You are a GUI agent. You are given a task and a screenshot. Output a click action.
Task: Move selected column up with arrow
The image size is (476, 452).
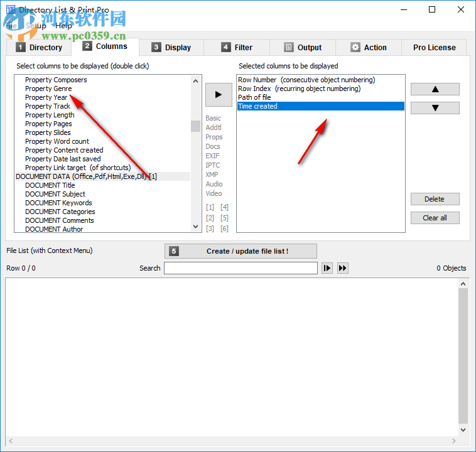(x=435, y=89)
